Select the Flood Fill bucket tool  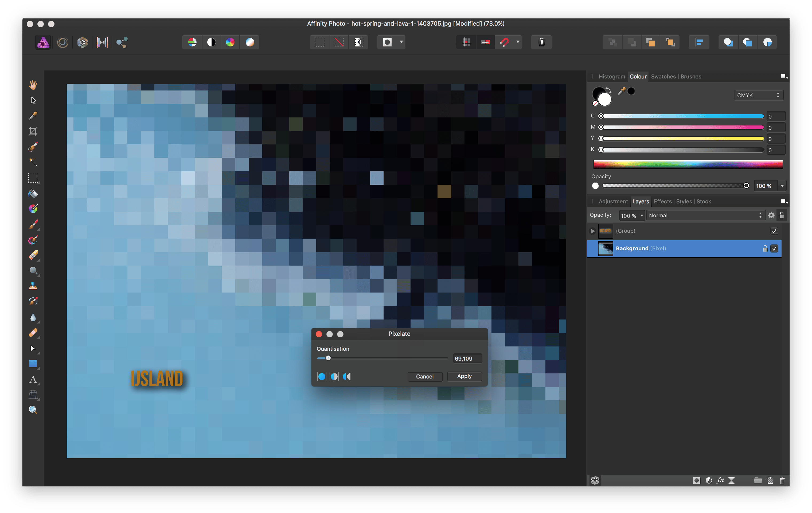[33, 194]
